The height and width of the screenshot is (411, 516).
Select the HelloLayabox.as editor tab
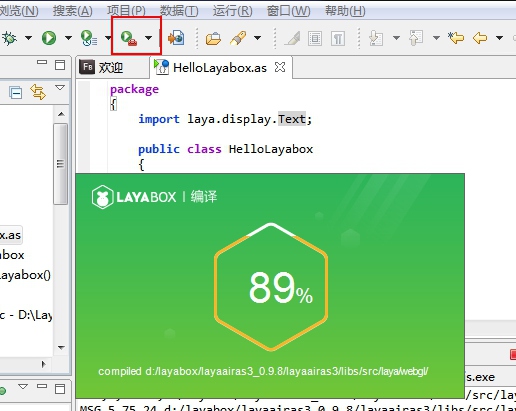pyautogui.click(x=220, y=68)
